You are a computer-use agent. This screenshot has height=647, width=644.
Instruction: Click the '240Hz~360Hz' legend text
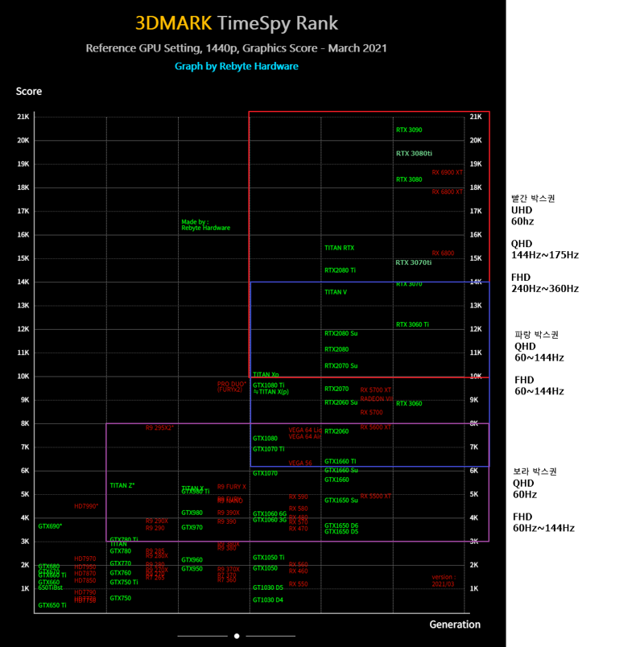click(545, 289)
